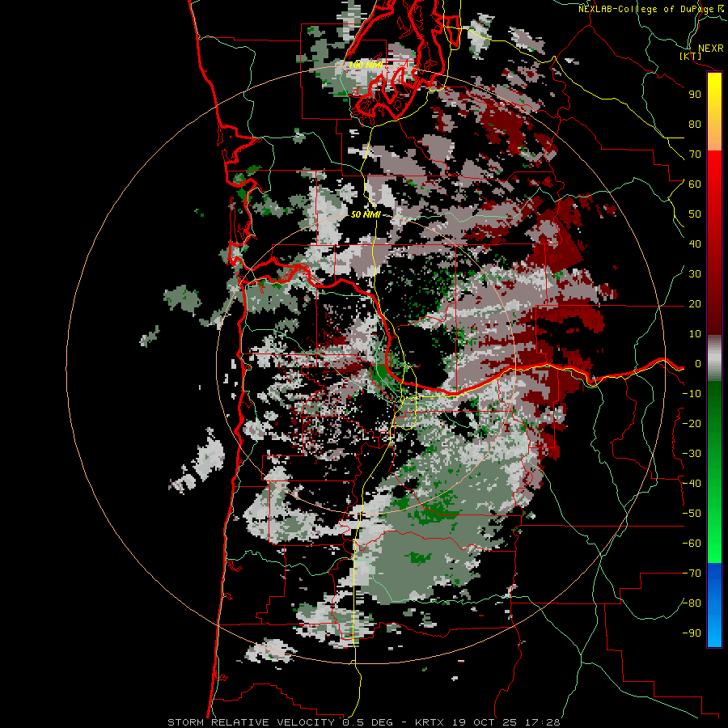Viewport: 728px width, 728px height.
Task: Select the positive 70 scale value
Action: (x=695, y=154)
